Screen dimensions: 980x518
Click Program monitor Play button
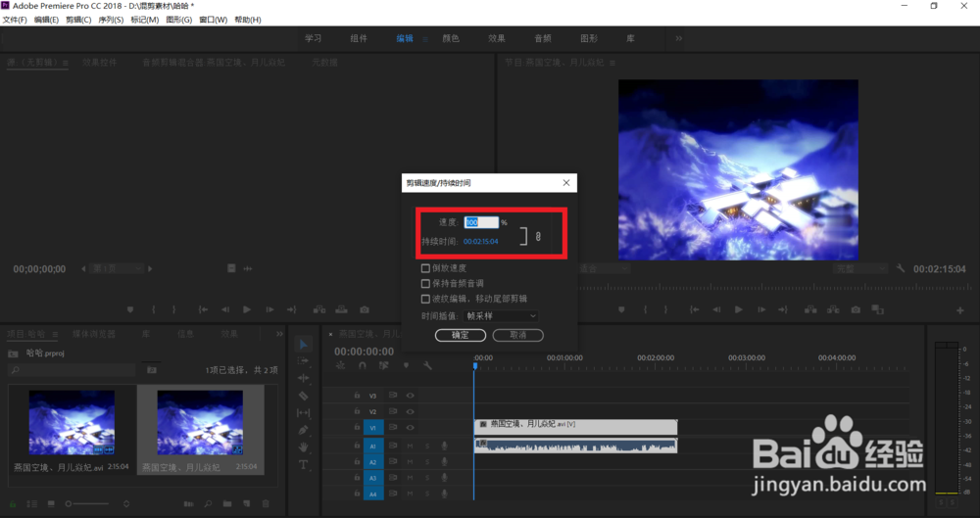tap(739, 309)
